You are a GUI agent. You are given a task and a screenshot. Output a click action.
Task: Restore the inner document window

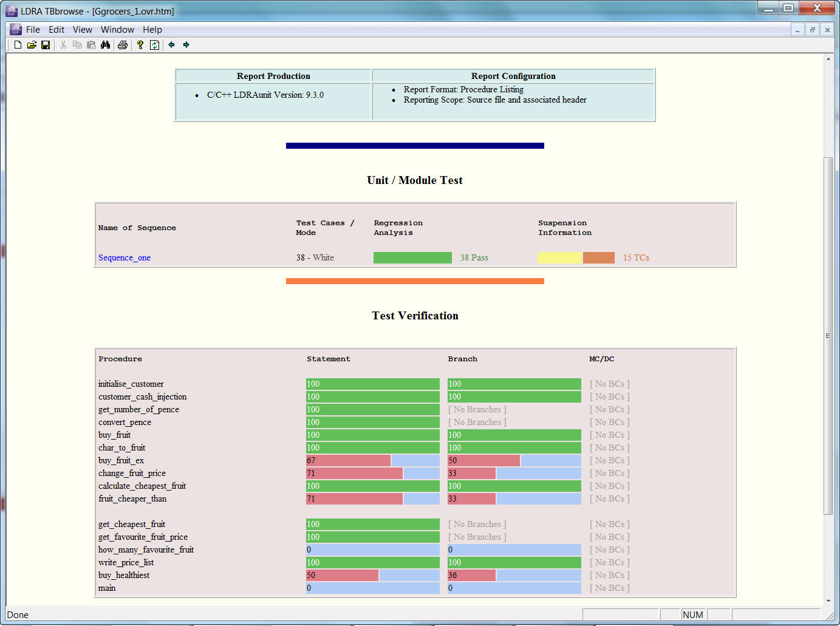pos(812,30)
